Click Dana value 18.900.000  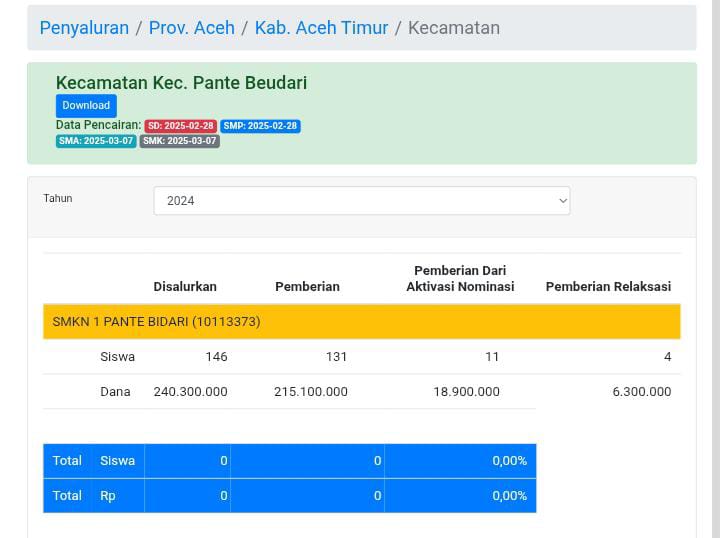(x=467, y=392)
